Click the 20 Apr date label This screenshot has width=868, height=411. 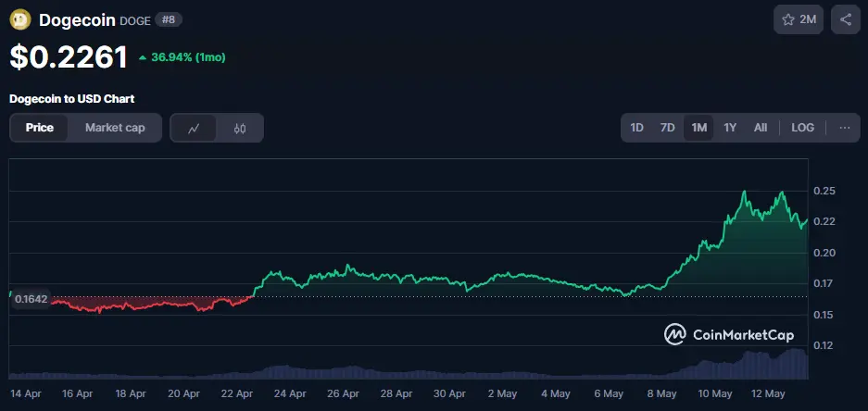click(184, 393)
